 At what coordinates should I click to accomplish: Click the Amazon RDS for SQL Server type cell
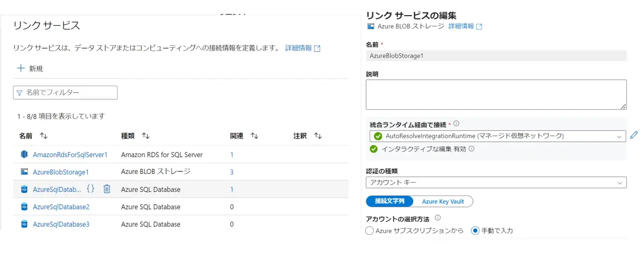click(x=162, y=155)
